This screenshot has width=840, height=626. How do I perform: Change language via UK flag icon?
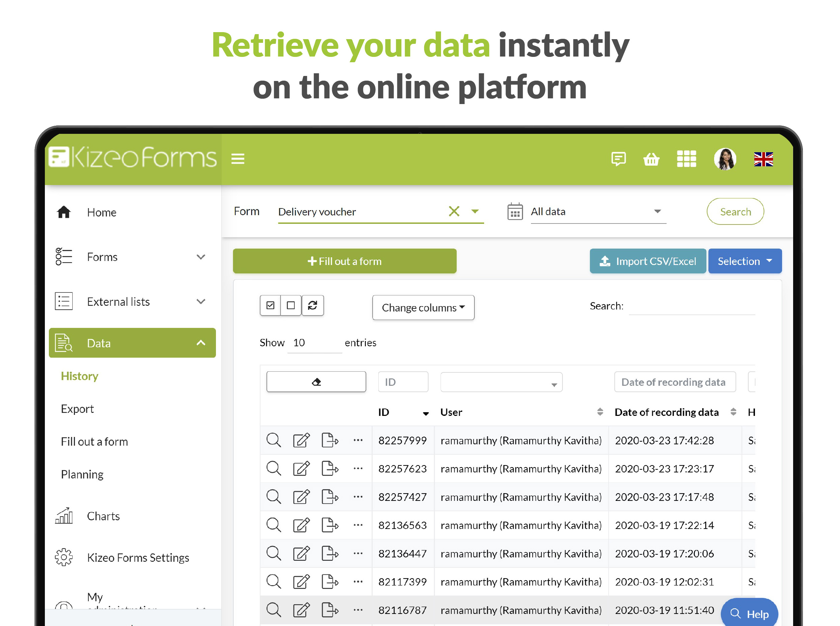[x=763, y=159]
